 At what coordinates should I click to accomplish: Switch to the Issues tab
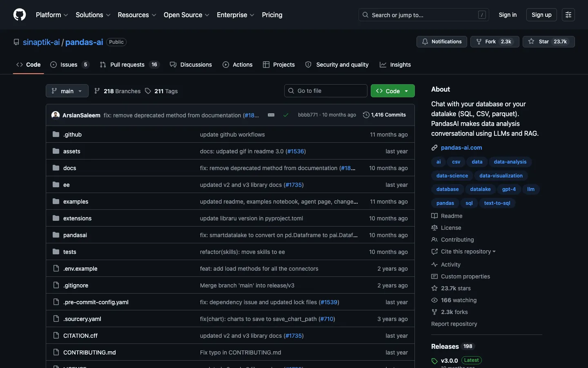pyautogui.click(x=69, y=65)
